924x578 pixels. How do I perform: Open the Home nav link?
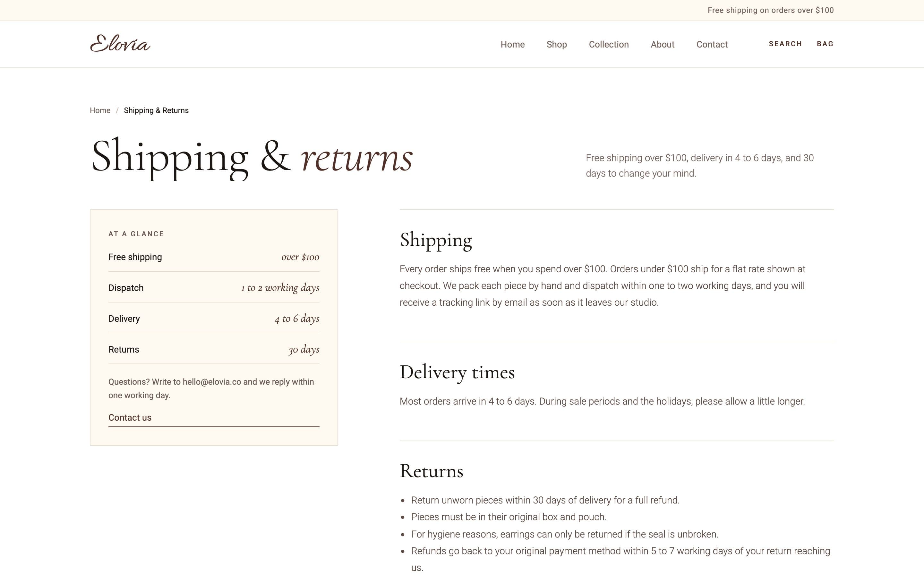coord(512,44)
